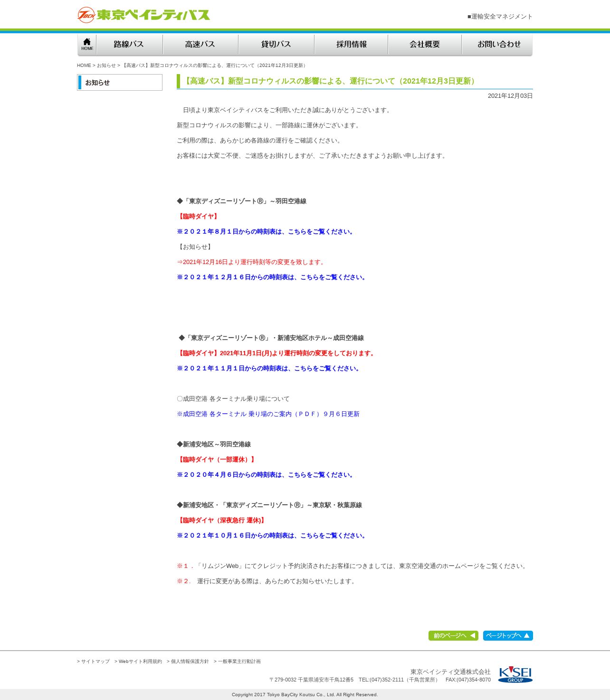Open timetable from 2021年10月16日

coord(272,536)
